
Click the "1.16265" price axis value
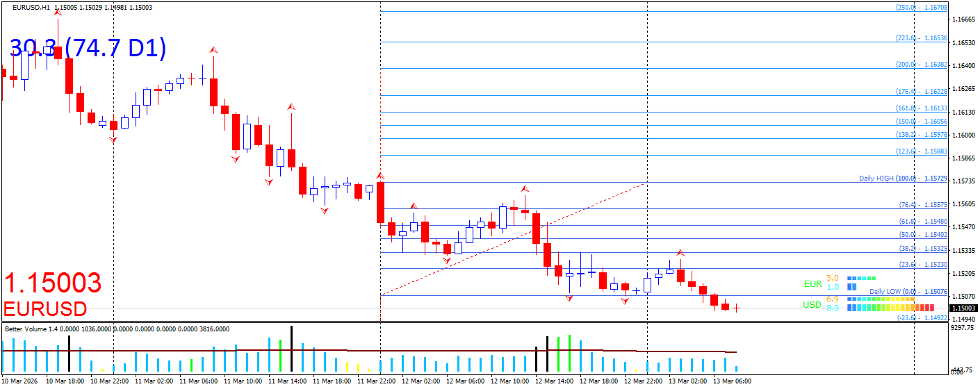tap(965, 89)
